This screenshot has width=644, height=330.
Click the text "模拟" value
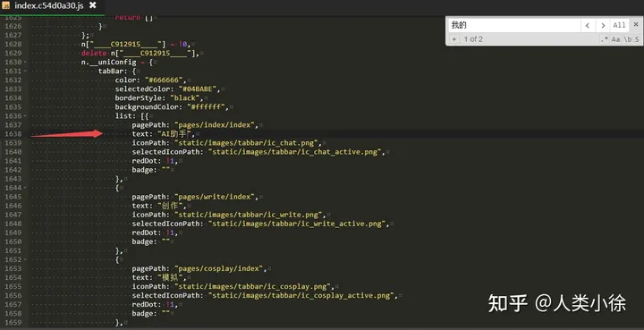[170, 277]
